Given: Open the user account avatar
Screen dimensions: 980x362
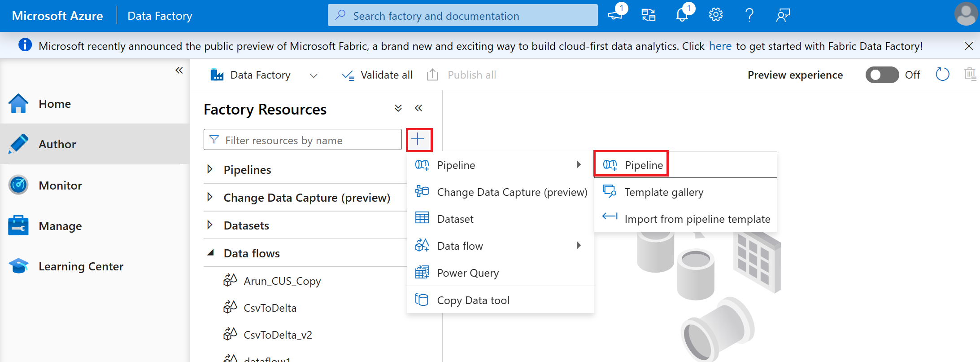Looking at the screenshot, I should (966, 14).
